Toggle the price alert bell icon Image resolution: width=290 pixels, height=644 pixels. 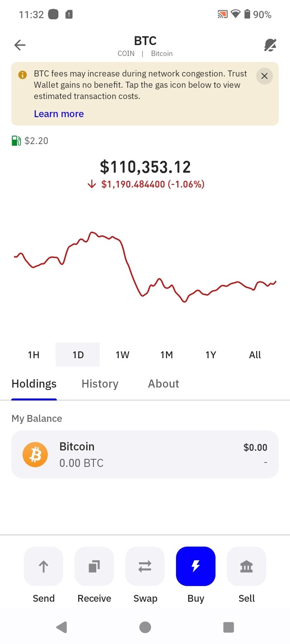tap(270, 45)
